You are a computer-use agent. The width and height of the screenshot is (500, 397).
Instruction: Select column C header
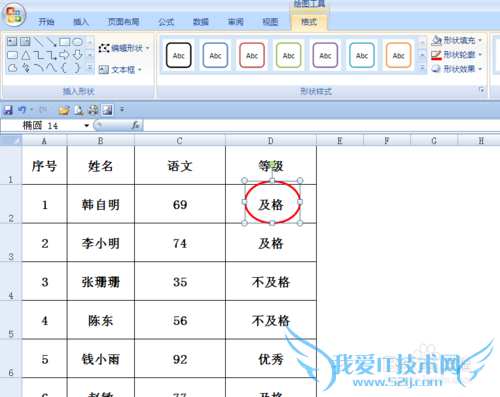tap(180, 141)
